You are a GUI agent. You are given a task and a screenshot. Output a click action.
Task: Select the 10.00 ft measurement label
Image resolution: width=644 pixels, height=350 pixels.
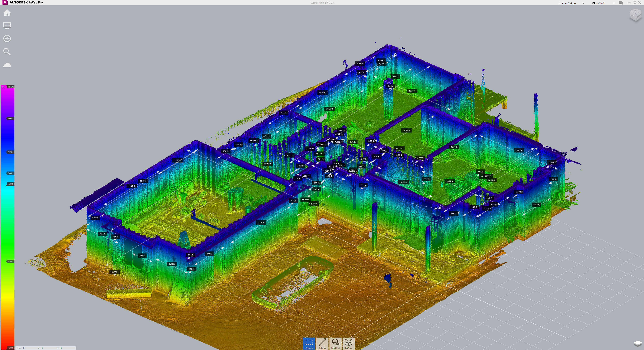pyautogui.click(x=313, y=203)
